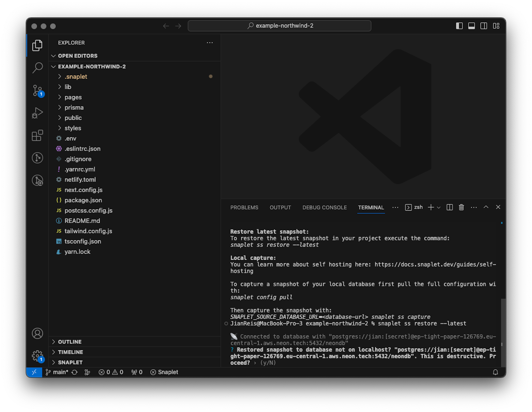Open the Extensions view
532x412 pixels.
37,135
